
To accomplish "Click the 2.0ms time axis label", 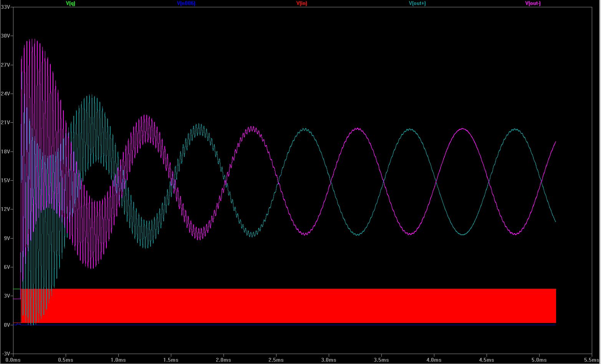I will click(224, 360).
